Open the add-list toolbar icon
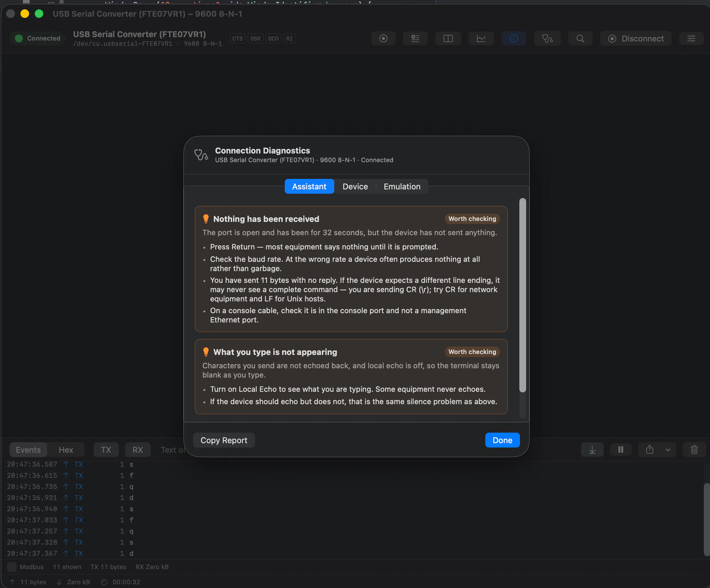The image size is (710, 588). point(415,39)
